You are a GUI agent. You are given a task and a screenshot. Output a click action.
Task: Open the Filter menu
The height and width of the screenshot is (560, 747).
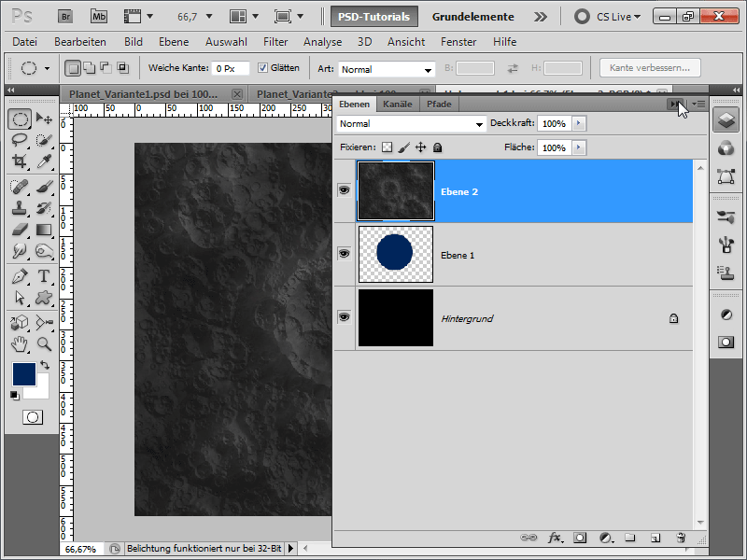(275, 42)
